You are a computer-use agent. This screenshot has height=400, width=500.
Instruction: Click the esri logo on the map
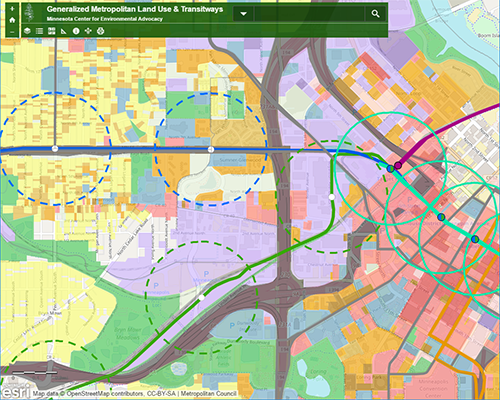15,391
